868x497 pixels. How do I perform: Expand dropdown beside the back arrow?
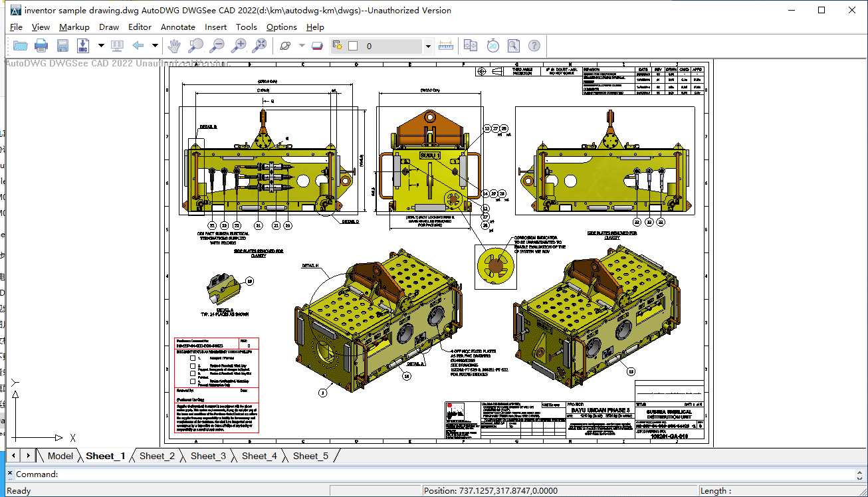coord(155,46)
